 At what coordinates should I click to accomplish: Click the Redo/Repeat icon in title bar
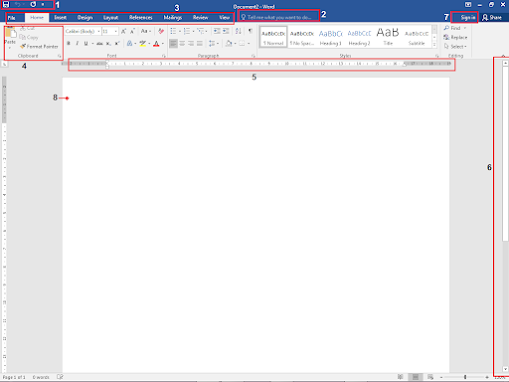click(33, 4)
